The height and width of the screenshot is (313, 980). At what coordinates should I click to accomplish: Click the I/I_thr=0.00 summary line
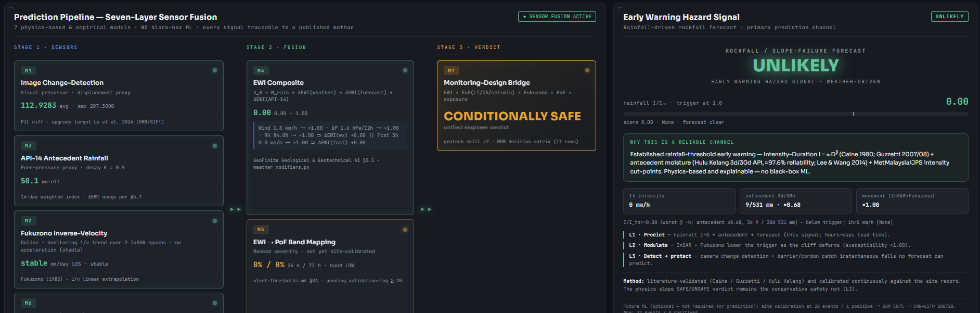coord(758,222)
